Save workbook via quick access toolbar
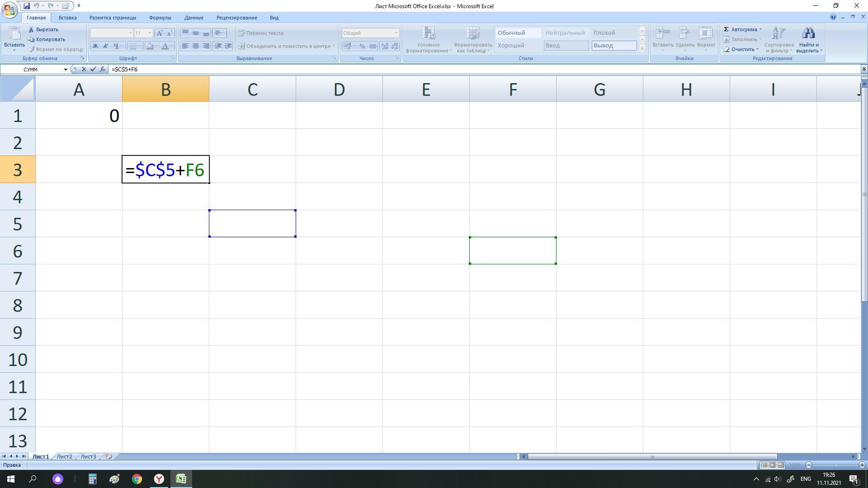The image size is (868, 488). point(26,6)
